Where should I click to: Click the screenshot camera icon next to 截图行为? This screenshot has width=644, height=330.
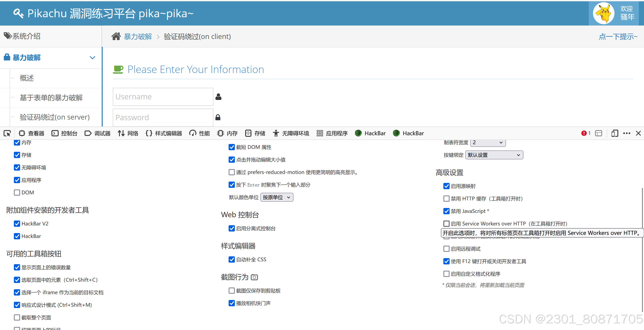tap(254, 277)
